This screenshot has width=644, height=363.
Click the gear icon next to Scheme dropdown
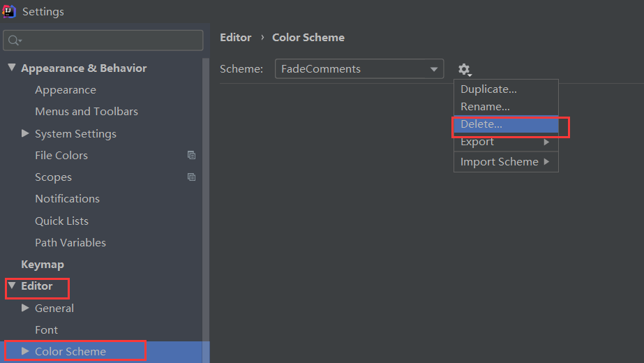click(465, 69)
